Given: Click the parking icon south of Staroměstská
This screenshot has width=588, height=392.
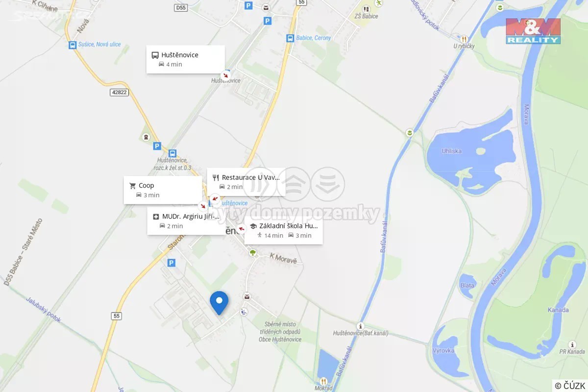Looking at the screenshot, I should pyautogui.click(x=171, y=263).
